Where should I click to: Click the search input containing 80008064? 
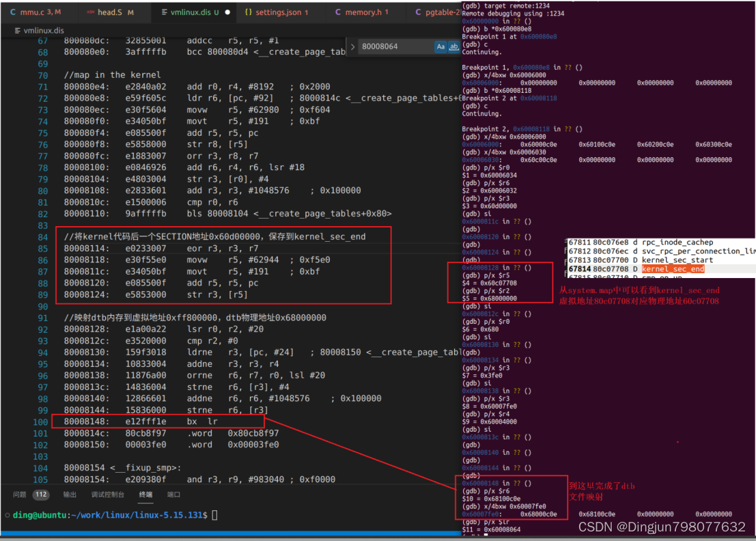pos(389,46)
